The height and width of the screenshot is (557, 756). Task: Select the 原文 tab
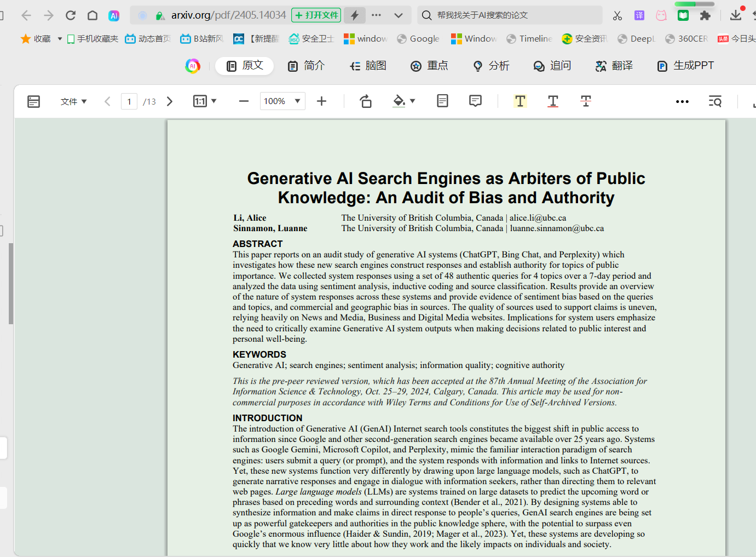(x=244, y=66)
